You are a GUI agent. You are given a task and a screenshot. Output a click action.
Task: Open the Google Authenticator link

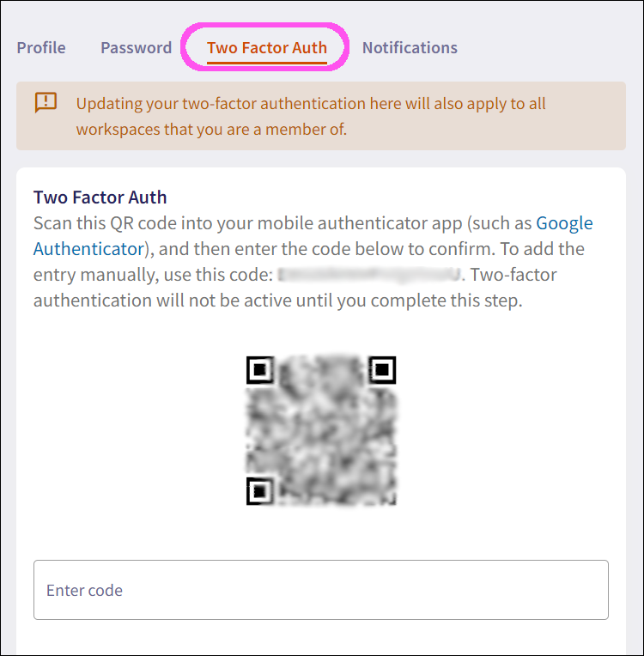564,223
